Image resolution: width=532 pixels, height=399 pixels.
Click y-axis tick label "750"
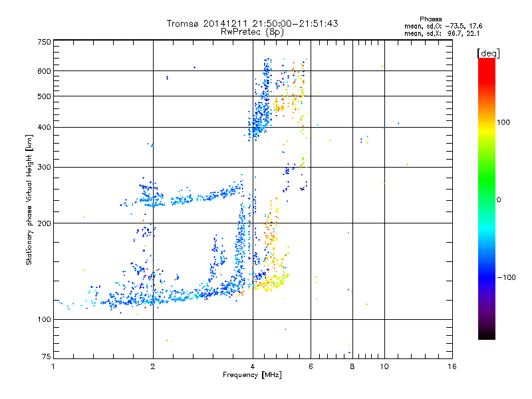tap(44, 42)
